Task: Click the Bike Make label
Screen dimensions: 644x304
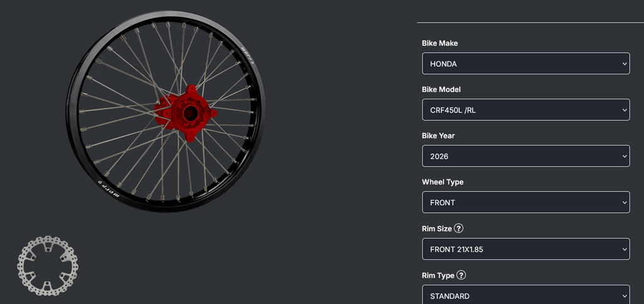Action: coord(440,43)
